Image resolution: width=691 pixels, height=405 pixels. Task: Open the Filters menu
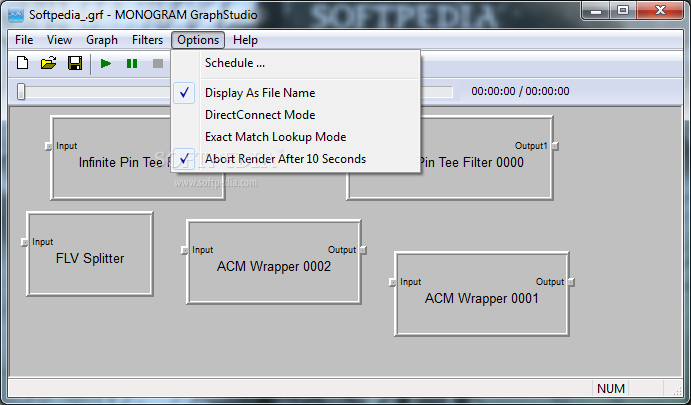tap(147, 40)
